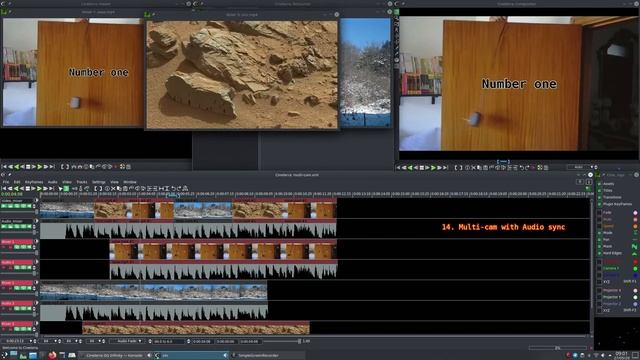Pick Camera X red color swatch
Image resolution: width=640 pixels, height=360 pixels.
tap(635, 262)
